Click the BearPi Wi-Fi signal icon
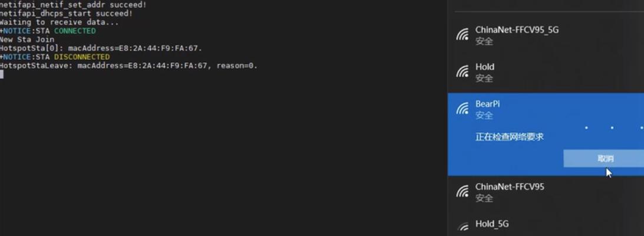 (x=463, y=109)
